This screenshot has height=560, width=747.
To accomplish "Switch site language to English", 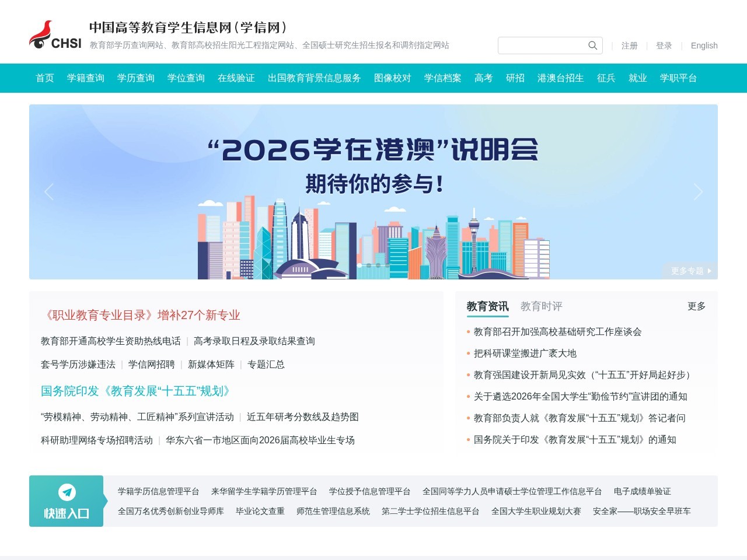I will (704, 45).
